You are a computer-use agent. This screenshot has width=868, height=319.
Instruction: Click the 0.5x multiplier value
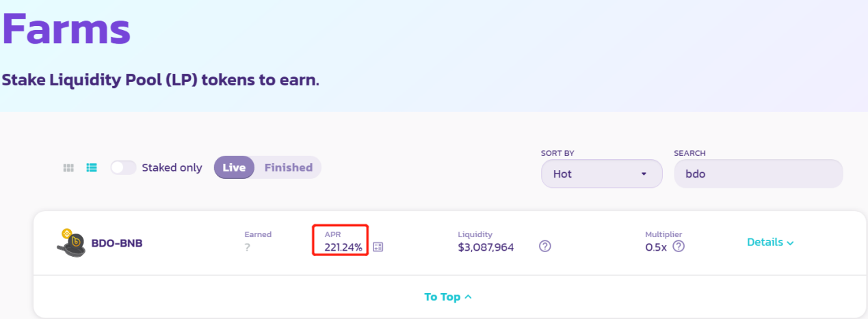(x=657, y=247)
